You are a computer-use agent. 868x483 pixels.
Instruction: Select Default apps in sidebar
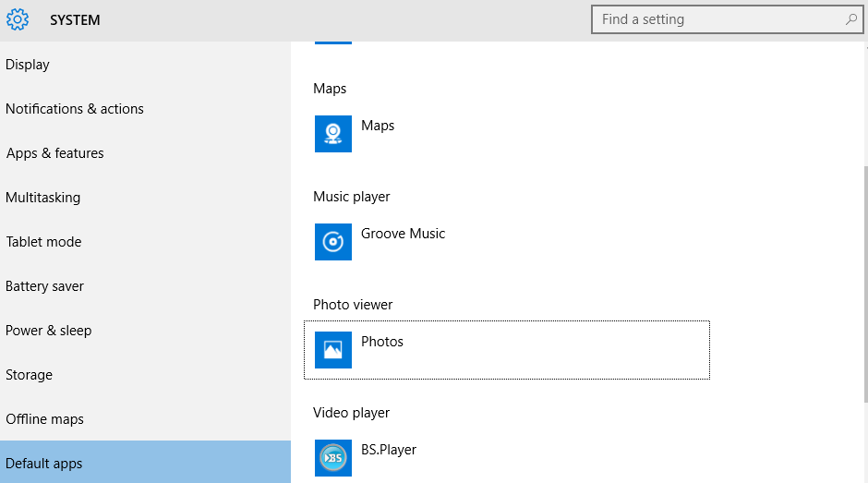point(44,464)
